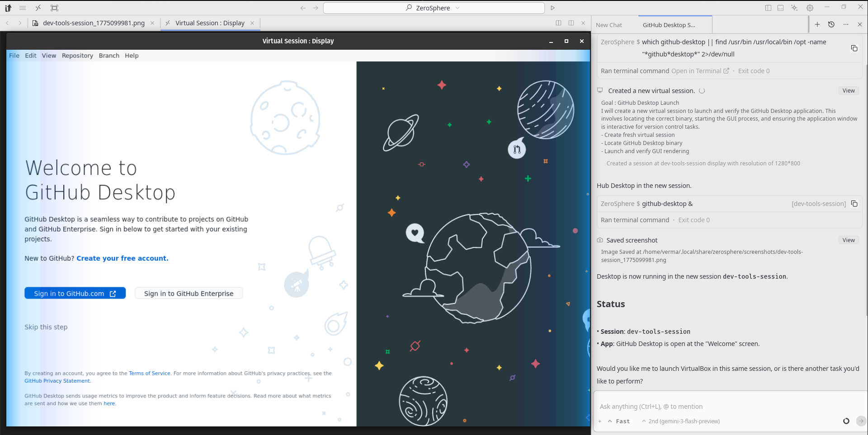868x435 pixels.
Task: Open the Repository menu in GitHub Desktop
Action: coord(77,56)
